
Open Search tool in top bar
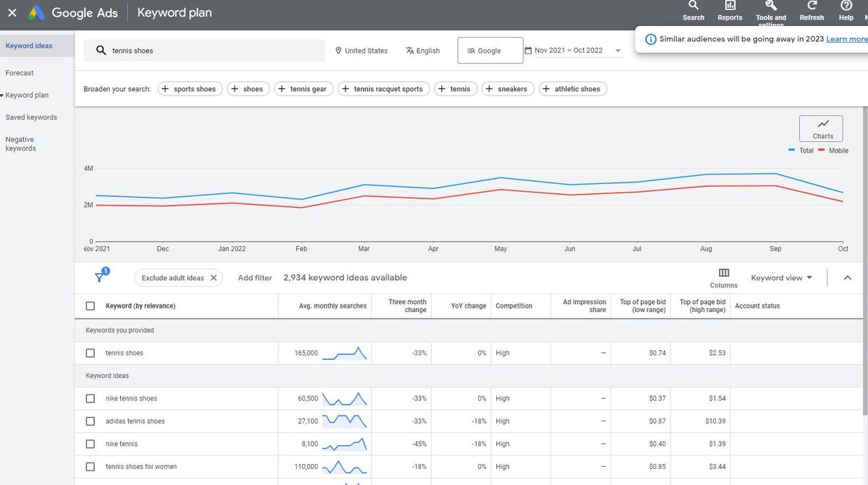693,11
